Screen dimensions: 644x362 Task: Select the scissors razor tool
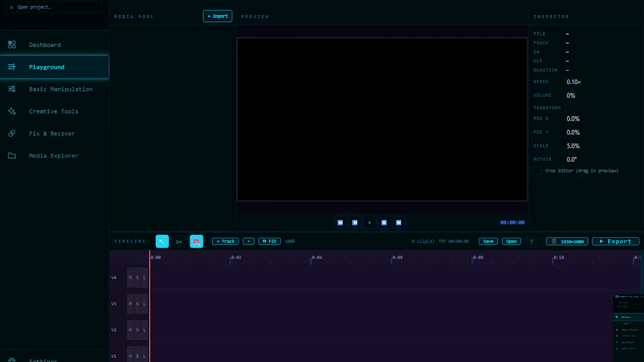tap(179, 241)
